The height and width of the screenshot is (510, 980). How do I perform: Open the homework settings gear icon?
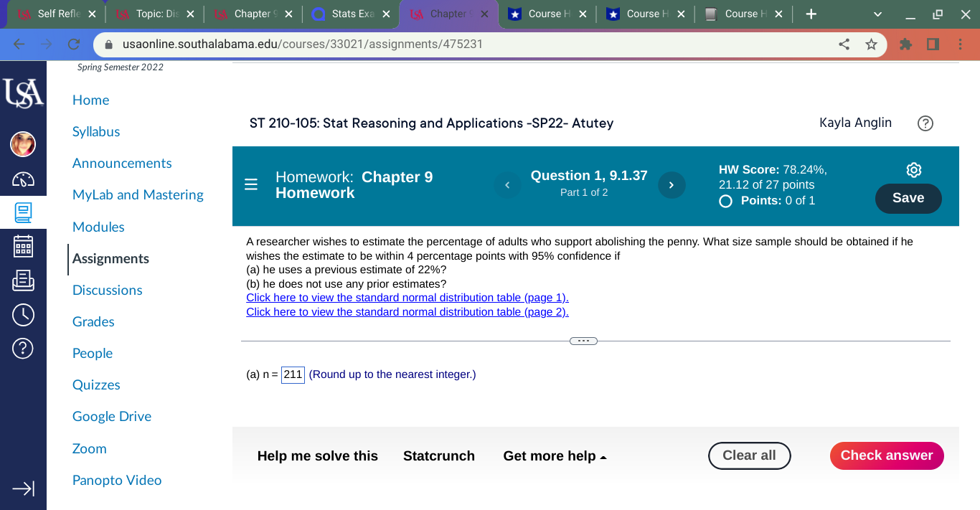pos(913,170)
